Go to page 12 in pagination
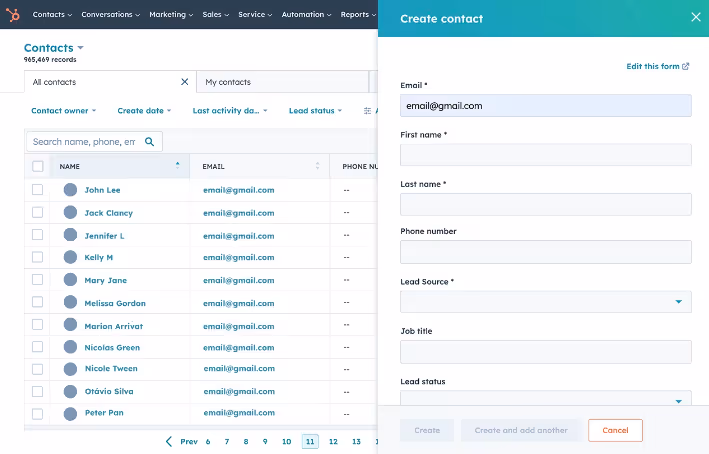 (333, 441)
